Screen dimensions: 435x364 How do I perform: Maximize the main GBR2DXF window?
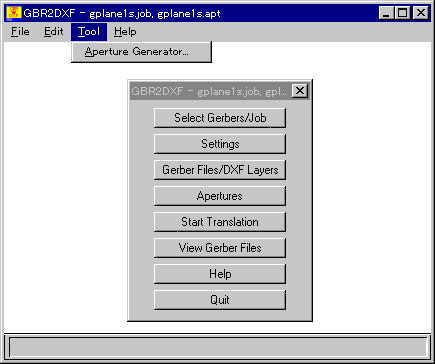403,13
